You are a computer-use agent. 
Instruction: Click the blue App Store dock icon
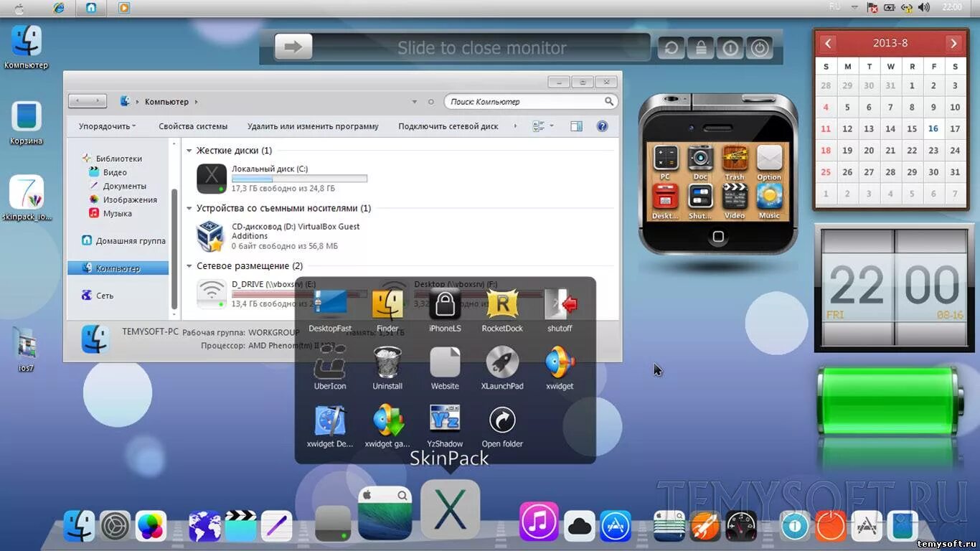point(615,527)
